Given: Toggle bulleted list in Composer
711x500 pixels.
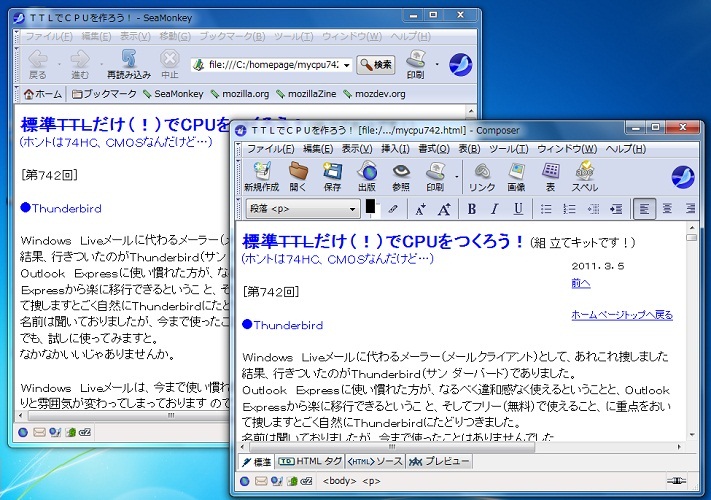Looking at the screenshot, I should 546,209.
